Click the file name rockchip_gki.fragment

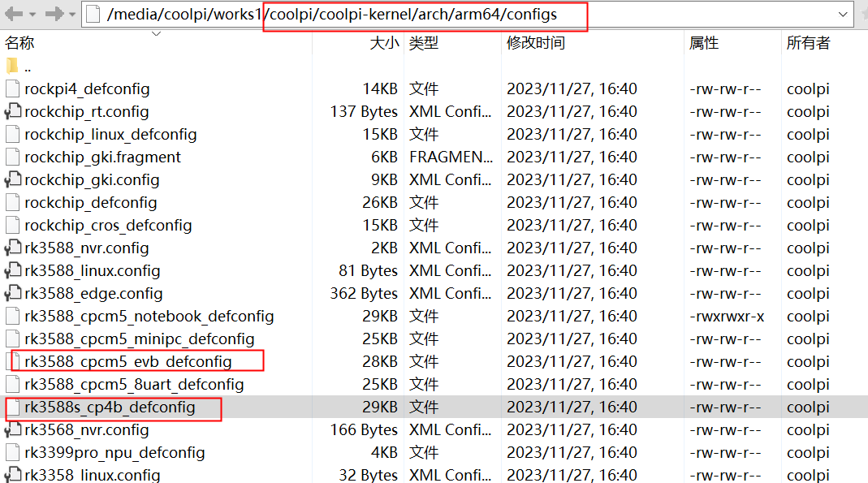(x=102, y=157)
